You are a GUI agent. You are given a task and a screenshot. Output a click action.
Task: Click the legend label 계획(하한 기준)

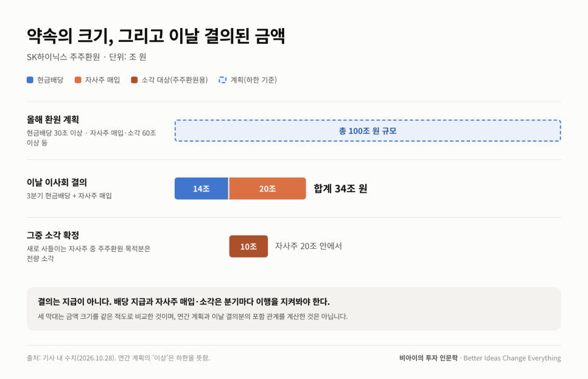click(253, 80)
